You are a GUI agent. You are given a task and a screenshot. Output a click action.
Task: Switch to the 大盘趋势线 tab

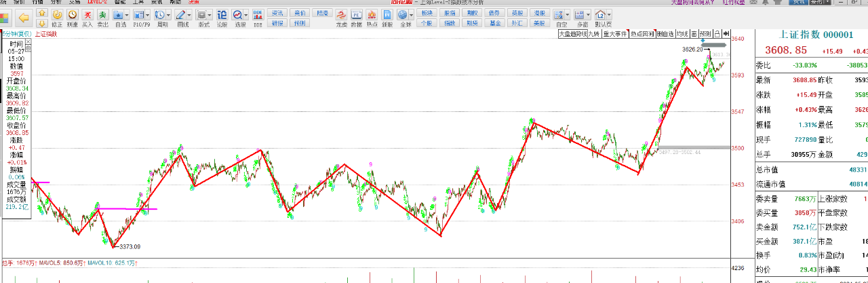click(x=572, y=33)
